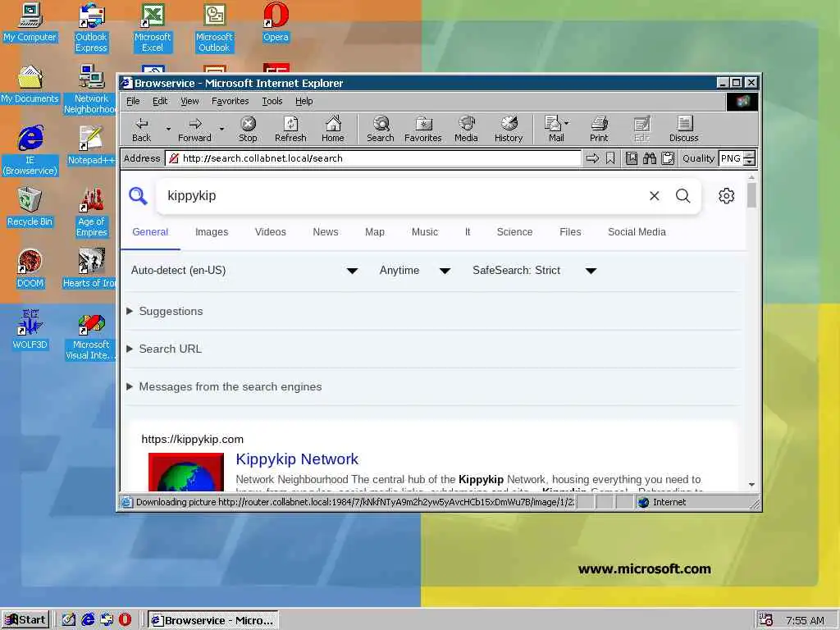The width and height of the screenshot is (840, 630).
Task: Expand the Search URL section
Action: (x=164, y=349)
